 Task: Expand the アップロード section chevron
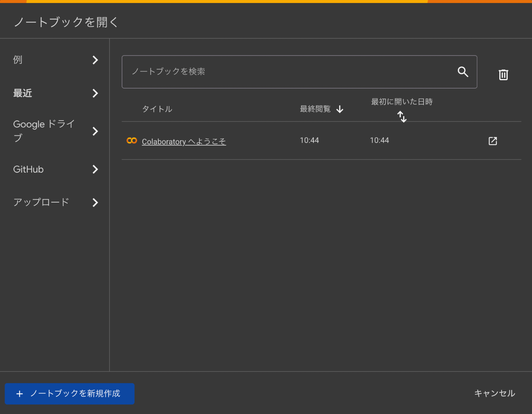(x=95, y=203)
